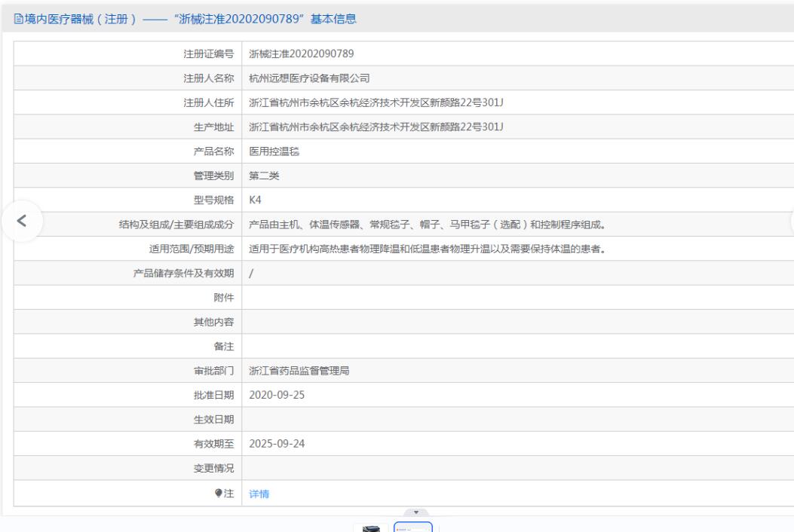Click the registrant name 杭州远想医疗设备有限公司
The height and width of the screenshot is (532, 794).
tap(309, 78)
